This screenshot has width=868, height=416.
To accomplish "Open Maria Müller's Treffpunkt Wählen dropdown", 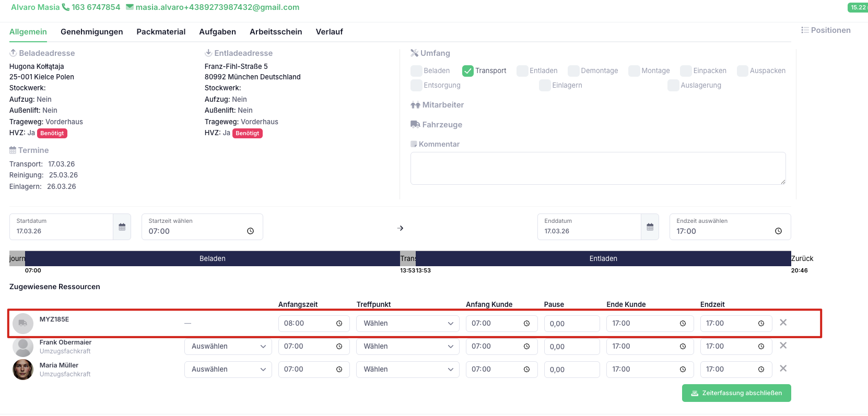I will (x=408, y=370).
